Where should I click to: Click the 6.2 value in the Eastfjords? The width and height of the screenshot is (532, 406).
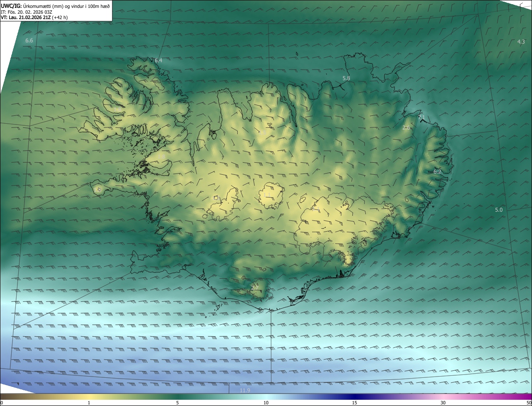[437, 172]
